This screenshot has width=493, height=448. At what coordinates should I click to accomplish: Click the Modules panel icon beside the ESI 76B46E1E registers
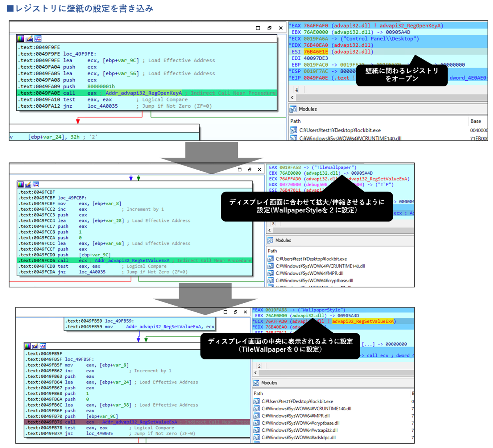[293, 109]
